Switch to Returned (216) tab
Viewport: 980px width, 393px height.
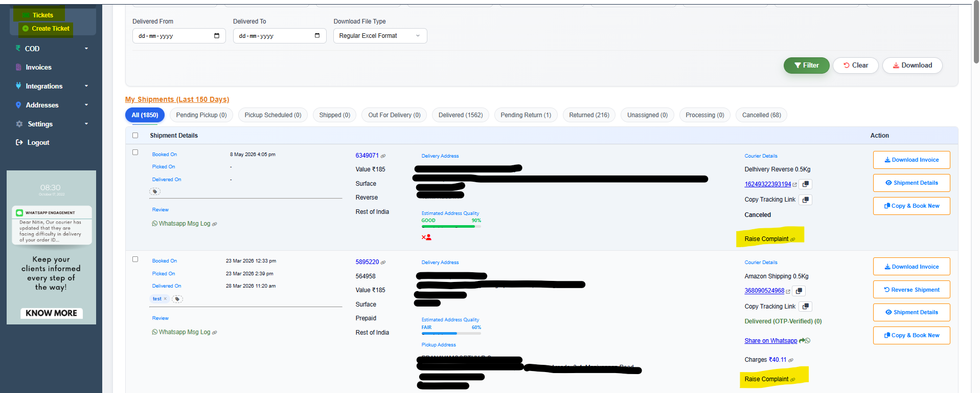pyautogui.click(x=589, y=115)
